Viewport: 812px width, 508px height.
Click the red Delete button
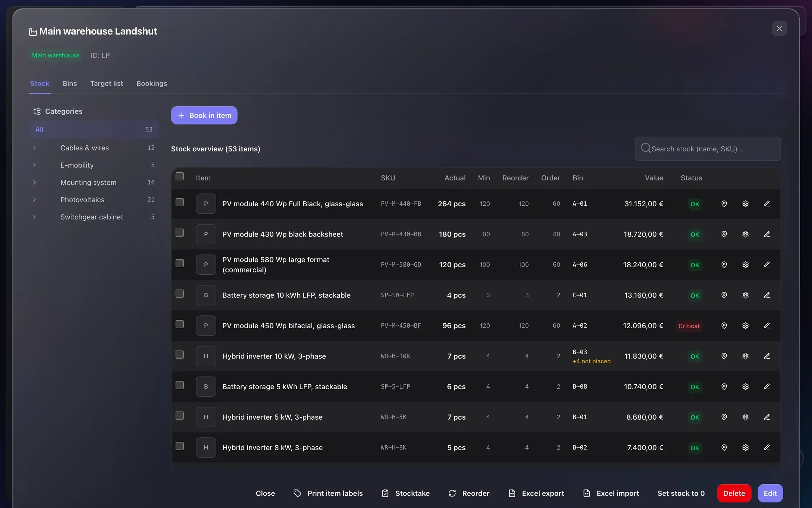(x=734, y=493)
